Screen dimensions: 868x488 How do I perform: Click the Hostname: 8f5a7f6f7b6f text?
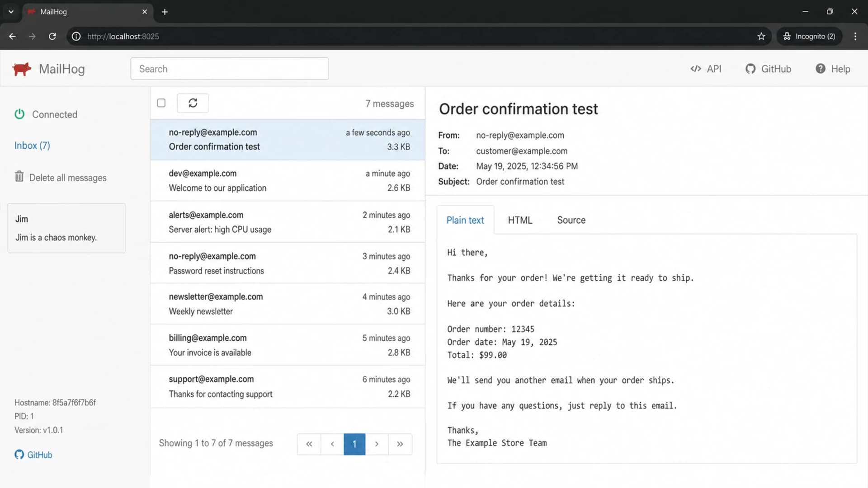coord(55,403)
